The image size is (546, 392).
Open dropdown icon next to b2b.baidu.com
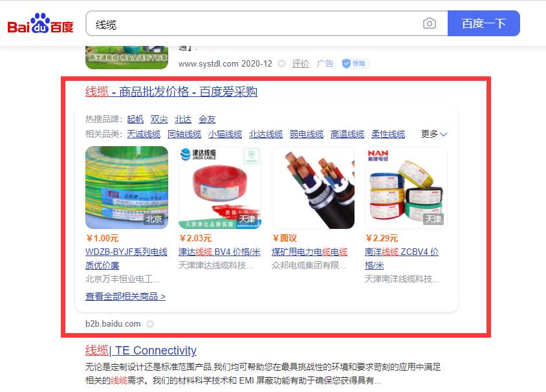[149, 324]
